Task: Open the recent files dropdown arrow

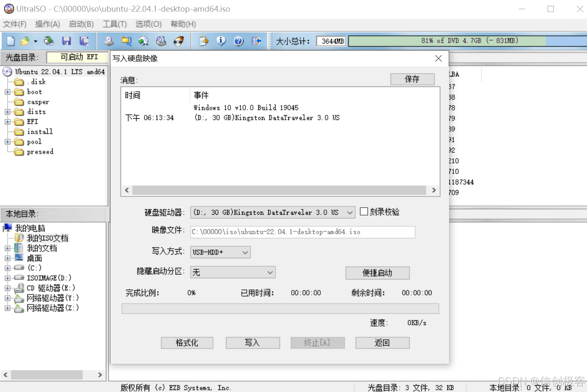Action: [35, 41]
